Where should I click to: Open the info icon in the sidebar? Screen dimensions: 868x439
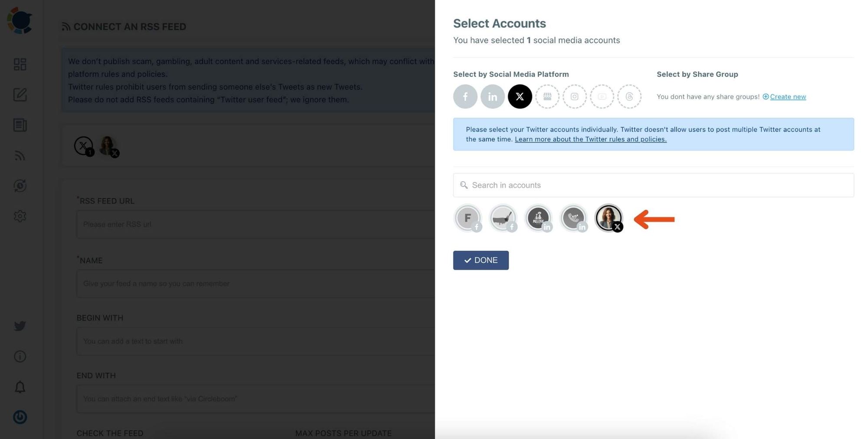point(20,356)
